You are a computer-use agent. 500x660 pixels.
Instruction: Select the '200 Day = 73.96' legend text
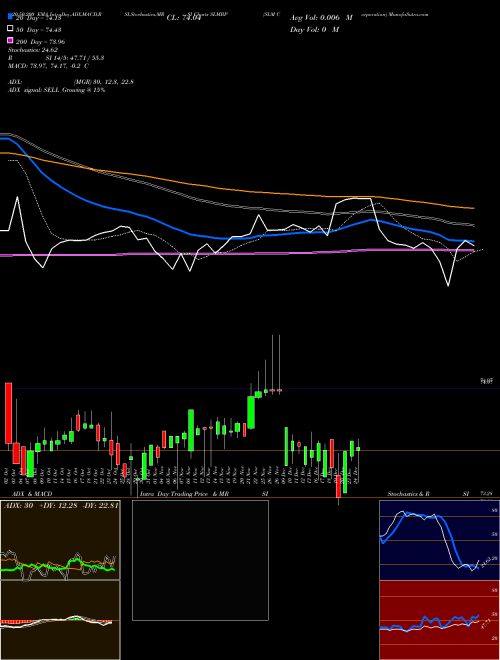coord(40,41)
